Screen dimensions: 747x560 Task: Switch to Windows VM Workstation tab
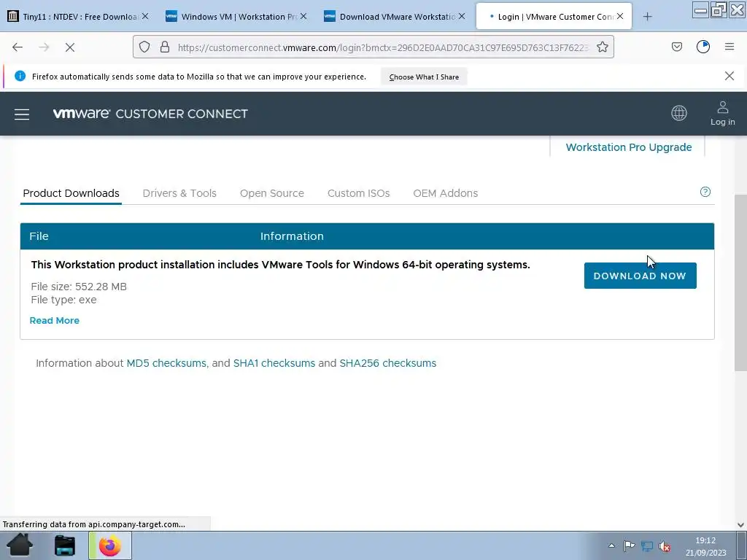click(237, 17)
